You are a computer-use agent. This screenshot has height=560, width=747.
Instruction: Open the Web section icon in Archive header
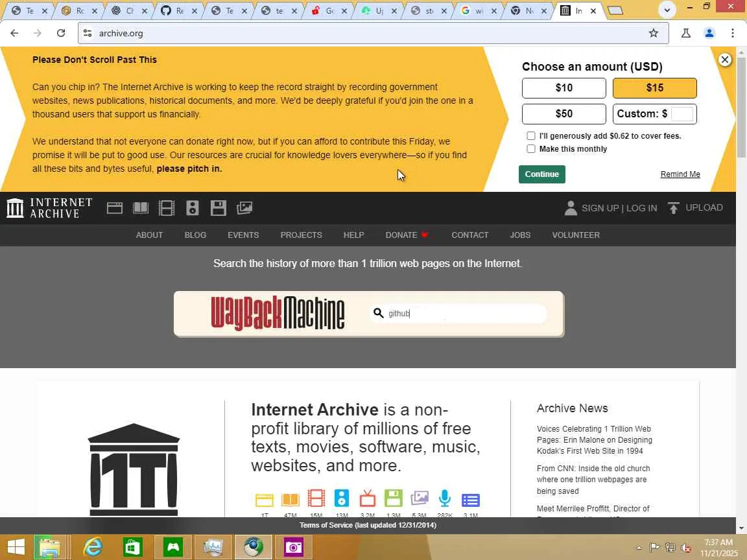(x=114, y=208)
